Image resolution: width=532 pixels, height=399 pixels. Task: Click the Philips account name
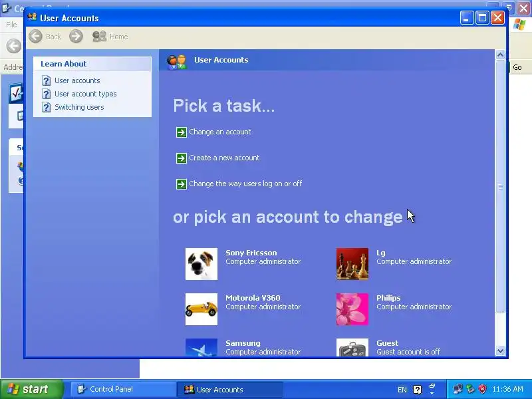point(388,298)
